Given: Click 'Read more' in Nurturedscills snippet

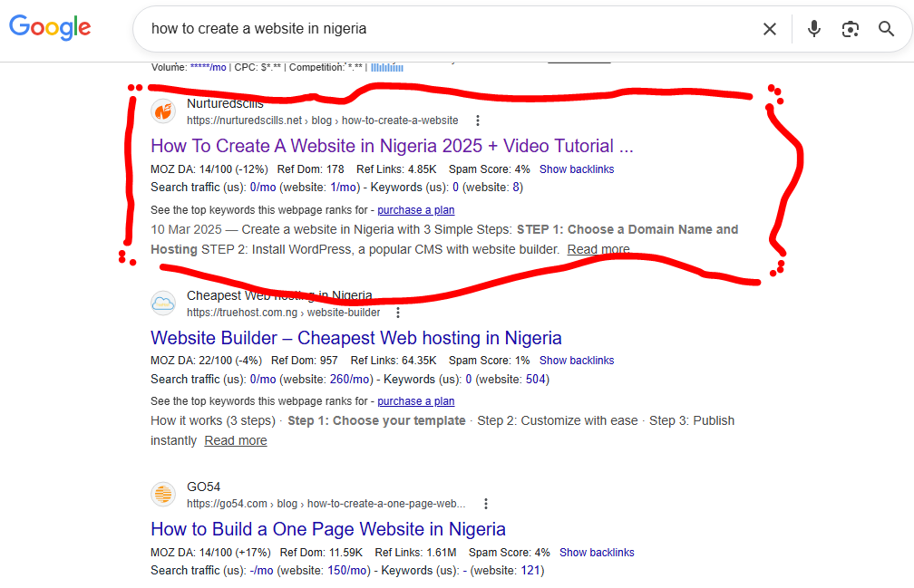Looking at the screenshot, I should (x=598, y=250).
